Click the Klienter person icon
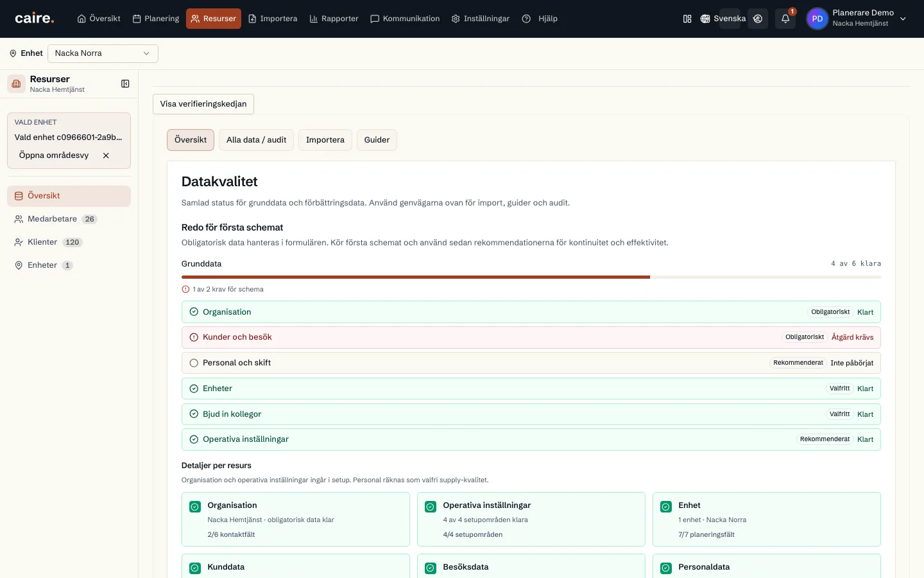This screenshot has width=924, height=578. 19,242
